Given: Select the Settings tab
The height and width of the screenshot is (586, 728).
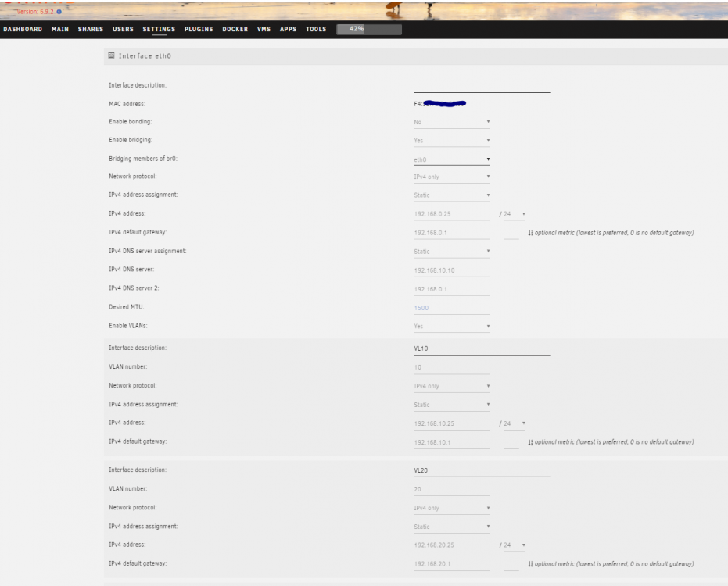Looking at the screenshot, I should 159,29.
